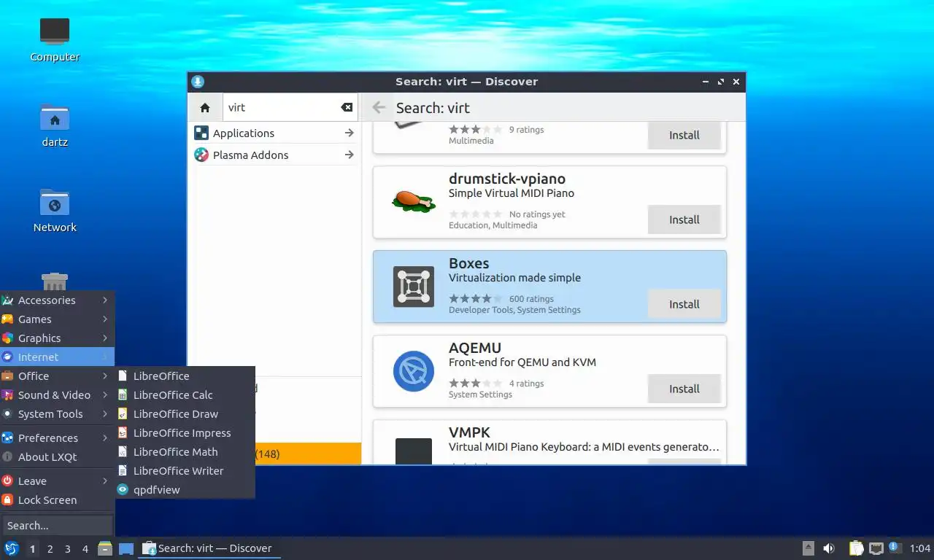Click the VMPK title text
The width and height of the screenshot is (934, 560).
(469, 432)
